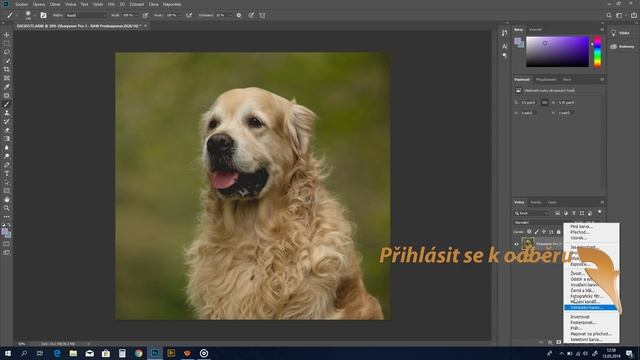The image size is (640, 360).
Task: Open the Filtr menu
Action: [111, 4]
